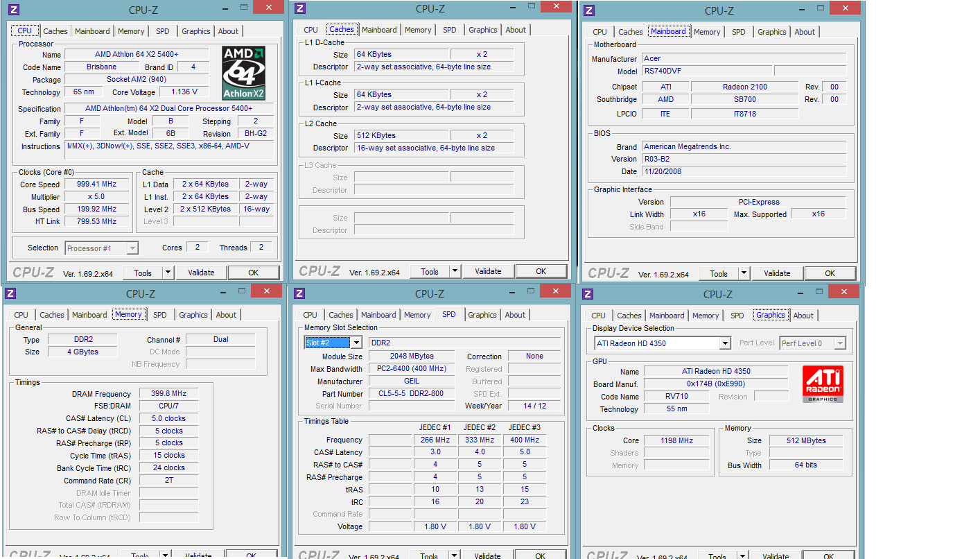Go to the CPU tab in the Graphics window
The image size is (980, 559).
click(x=599, y=316)
